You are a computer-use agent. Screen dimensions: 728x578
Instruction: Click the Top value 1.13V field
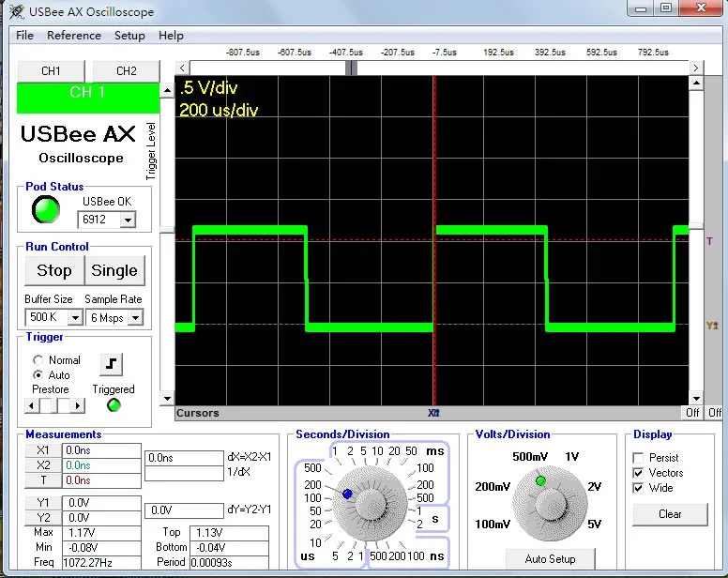229,533
